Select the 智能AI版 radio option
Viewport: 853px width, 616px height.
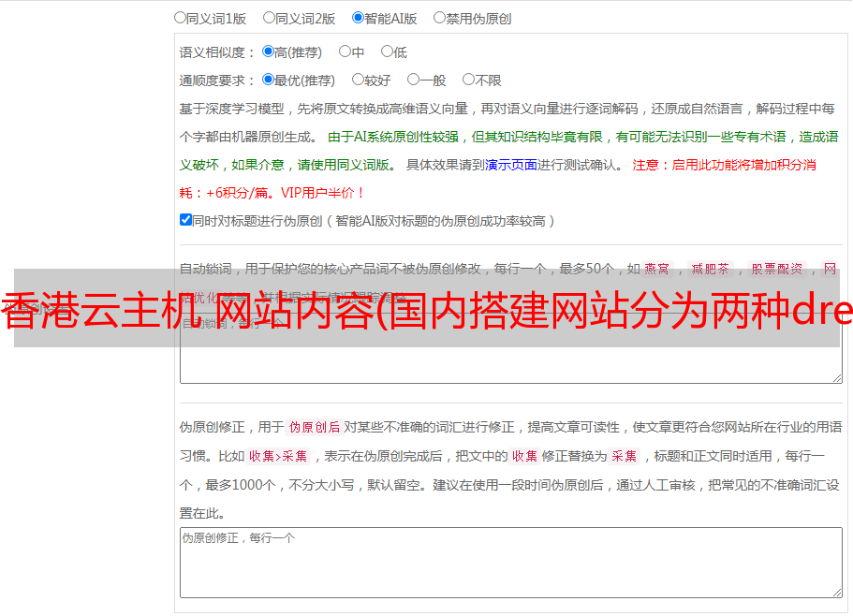coord(358,18)
